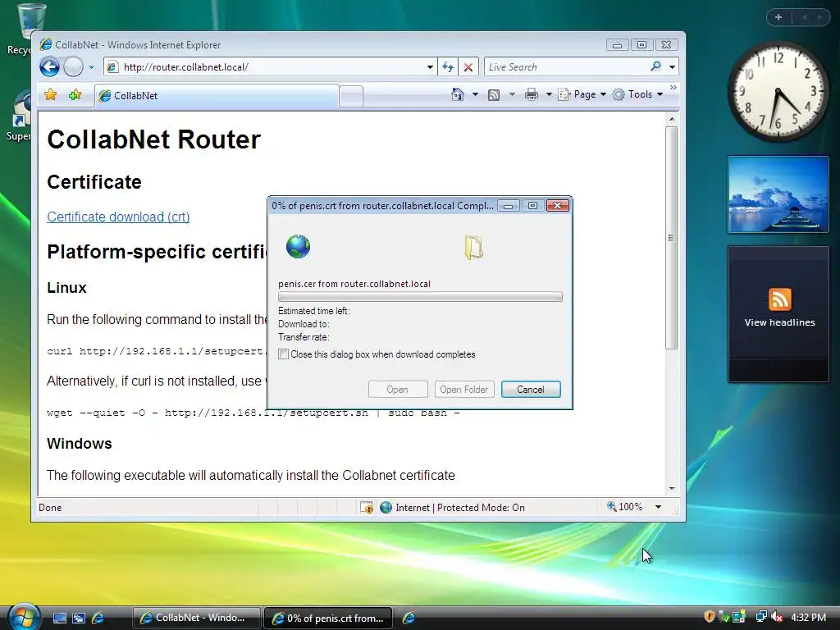Click the download progress bar

click(x=420, y=297)
